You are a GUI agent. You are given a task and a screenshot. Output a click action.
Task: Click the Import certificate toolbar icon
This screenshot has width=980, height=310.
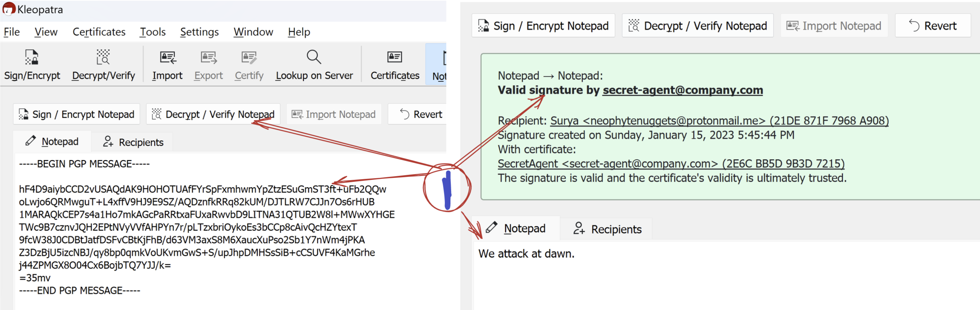[x=167, y=57]
